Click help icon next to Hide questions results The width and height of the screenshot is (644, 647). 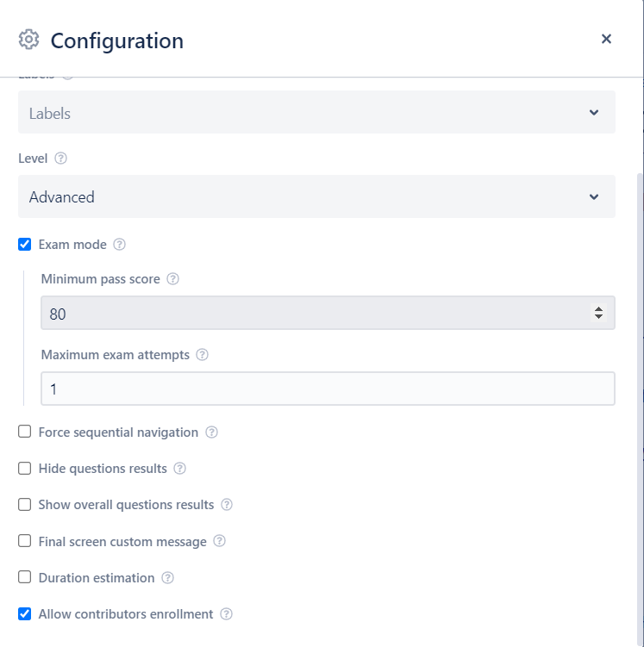pos(180,469)
